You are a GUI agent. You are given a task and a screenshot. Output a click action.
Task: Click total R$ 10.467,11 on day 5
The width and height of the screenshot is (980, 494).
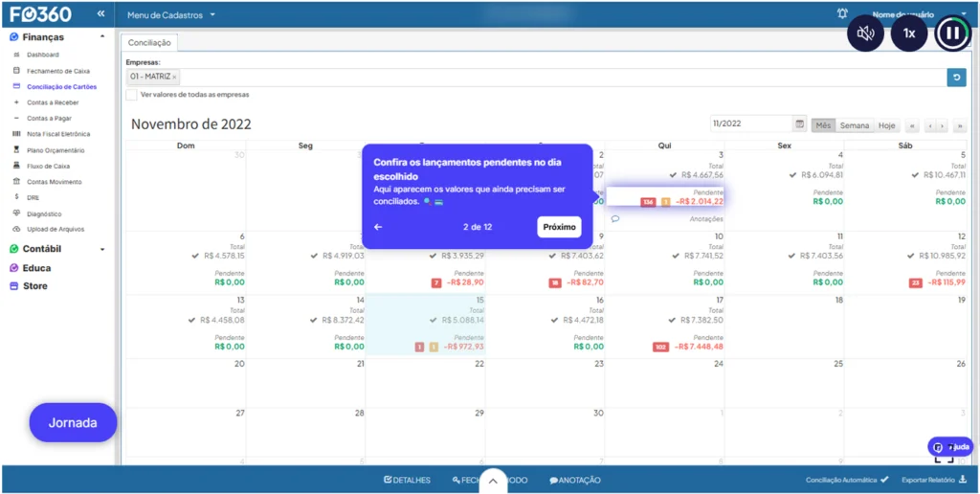(x=945, y=175)
